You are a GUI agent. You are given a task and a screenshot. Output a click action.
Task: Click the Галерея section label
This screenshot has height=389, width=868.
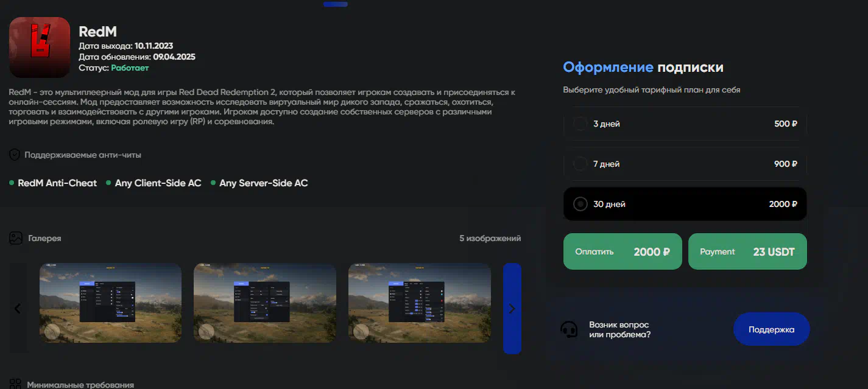tap(44, 238)
